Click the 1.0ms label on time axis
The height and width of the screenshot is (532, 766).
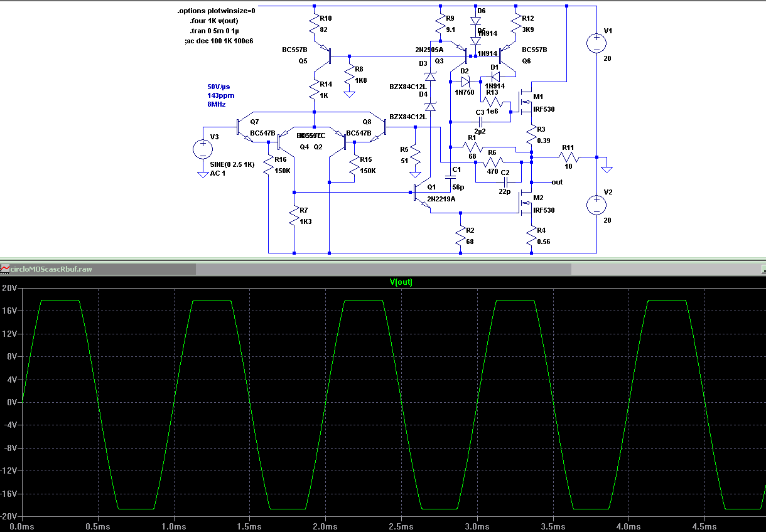click(173, 526)
